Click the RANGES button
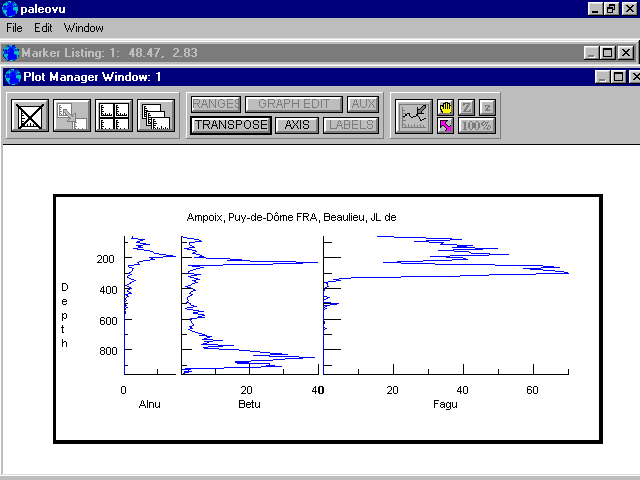 (x=215, y=104)
